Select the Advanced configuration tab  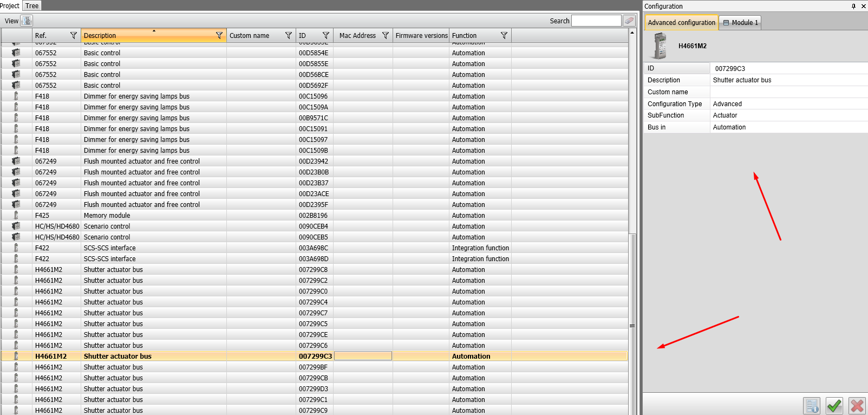click(x=681, y=22)
